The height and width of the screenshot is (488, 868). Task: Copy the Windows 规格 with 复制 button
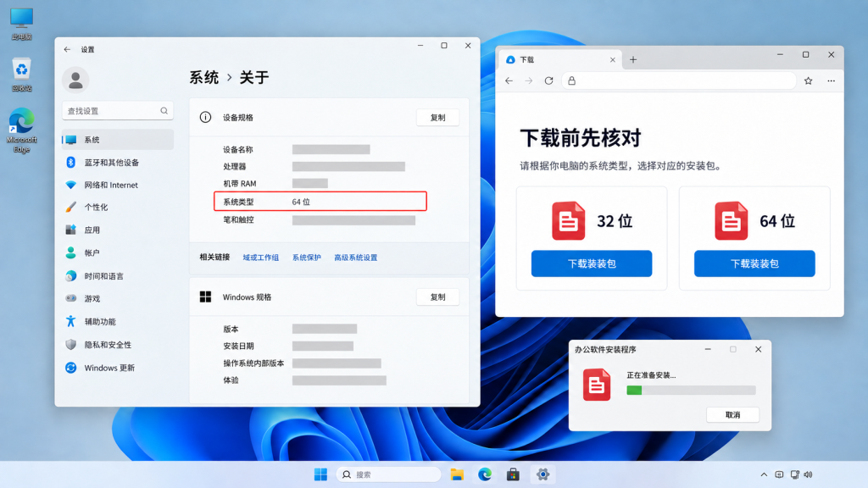tap(437, 297)
